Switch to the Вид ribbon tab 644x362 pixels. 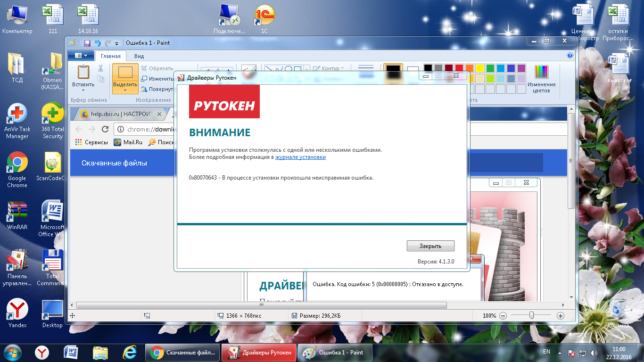[139, 56]
